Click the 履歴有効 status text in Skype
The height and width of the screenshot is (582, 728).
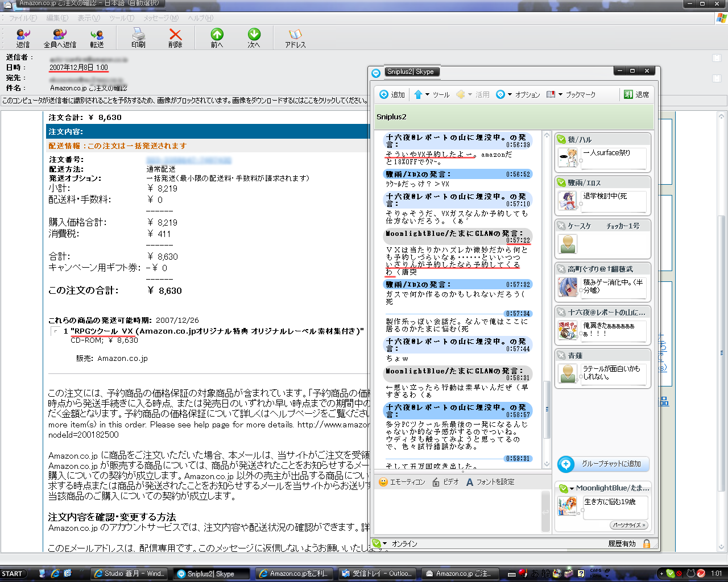622,544
